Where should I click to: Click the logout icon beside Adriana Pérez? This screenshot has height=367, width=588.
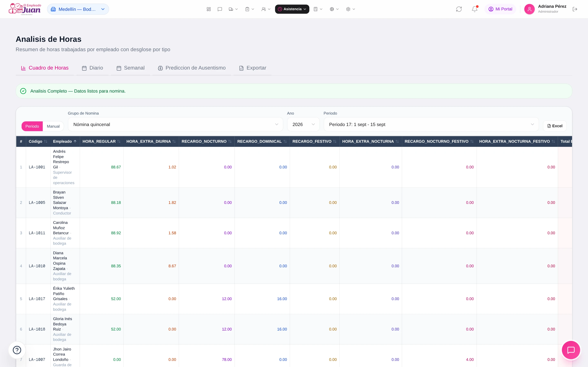[x=575, y=9]
